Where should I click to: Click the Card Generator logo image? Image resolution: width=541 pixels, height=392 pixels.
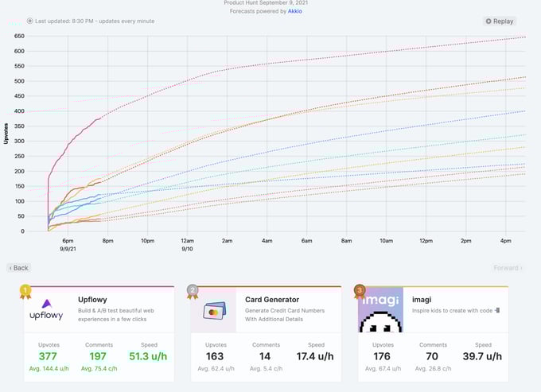tap(213, 309)
